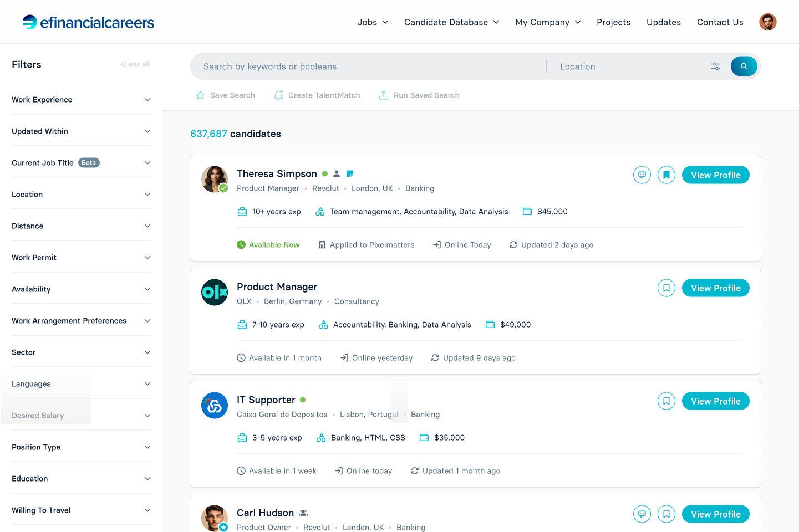Image resolution: width=799 pixels, height=532 pixels.
Task: Open the Candidate Database dropdown menu
Action: click(x=451, y=22)
